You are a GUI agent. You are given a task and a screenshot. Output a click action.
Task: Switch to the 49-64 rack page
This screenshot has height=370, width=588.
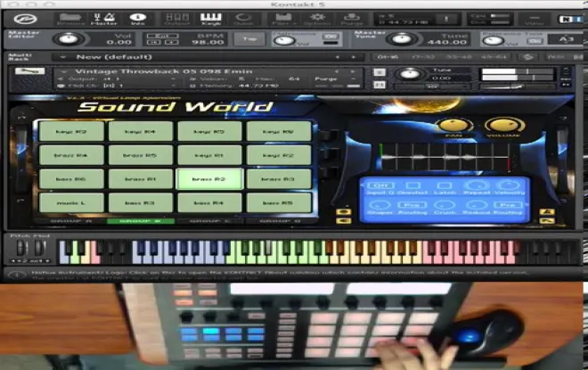494,57
